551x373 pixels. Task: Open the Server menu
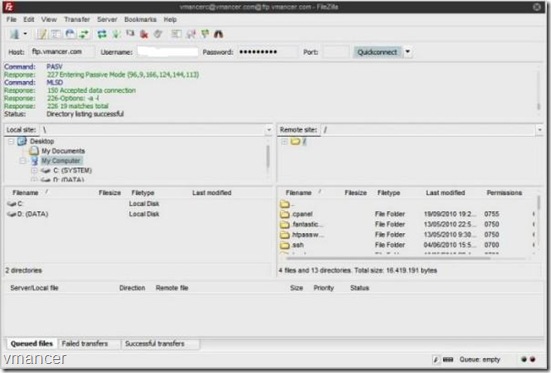107,19
